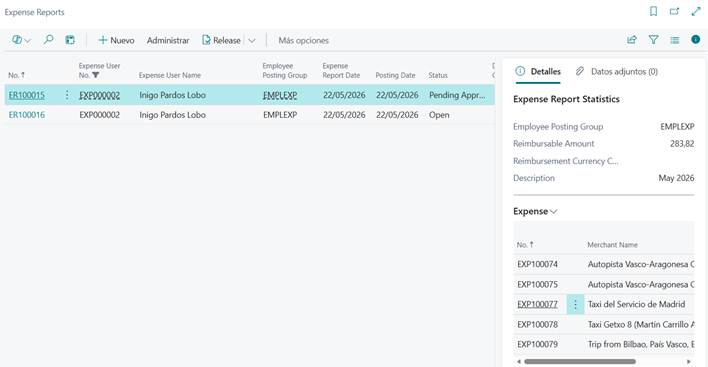Open page in new window icon
The height and width of the screenshot is (367, 708).
(674, 11)
